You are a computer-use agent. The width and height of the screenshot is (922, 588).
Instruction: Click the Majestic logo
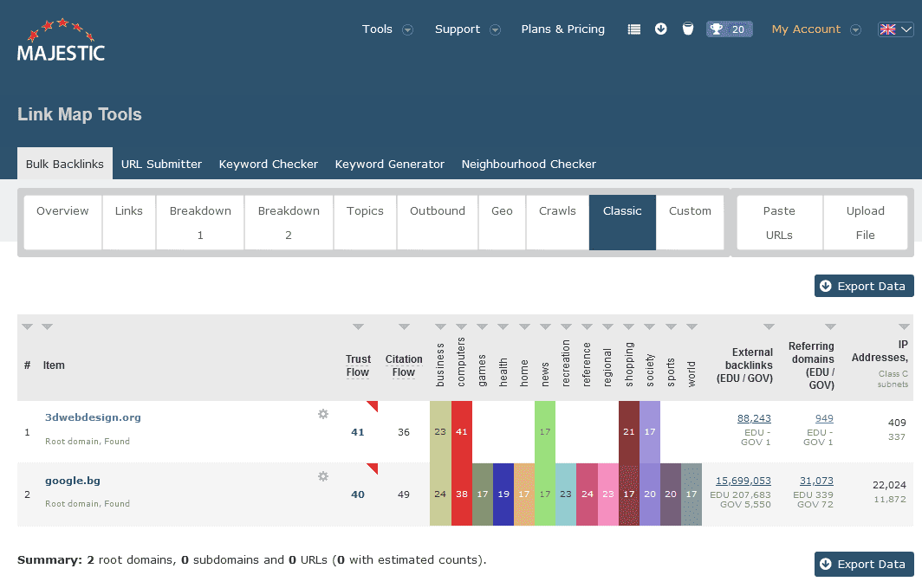point(62,41)
